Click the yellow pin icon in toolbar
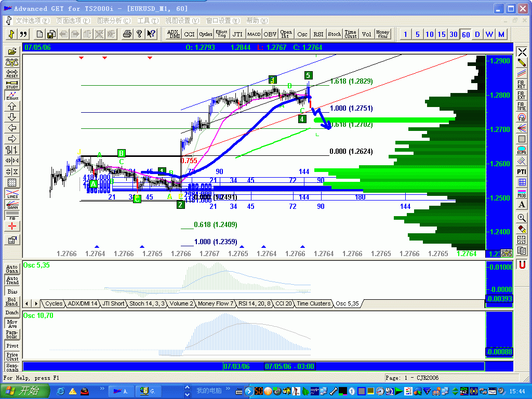This screenshot has height=399, width=532. 11,34
